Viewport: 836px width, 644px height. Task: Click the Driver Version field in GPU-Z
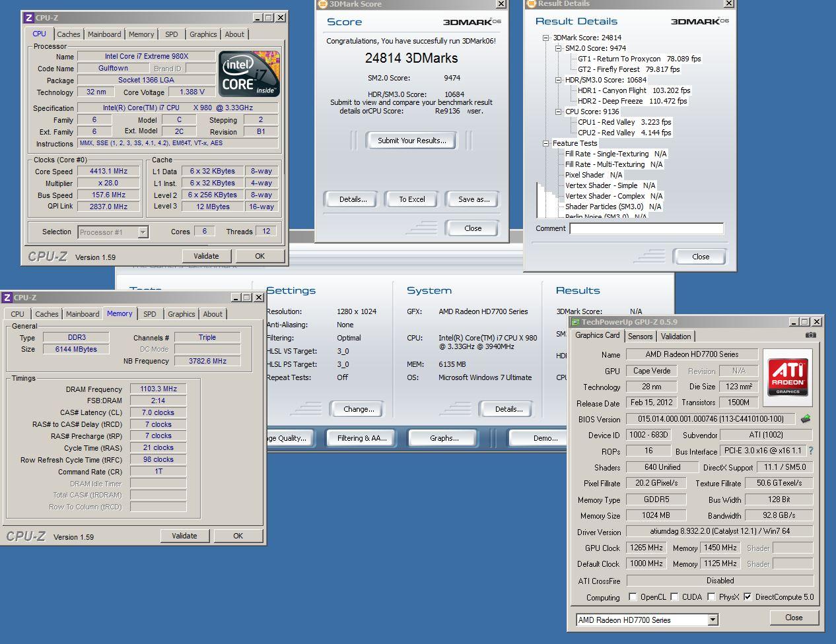pyautogui.click(x=720, y=531)
